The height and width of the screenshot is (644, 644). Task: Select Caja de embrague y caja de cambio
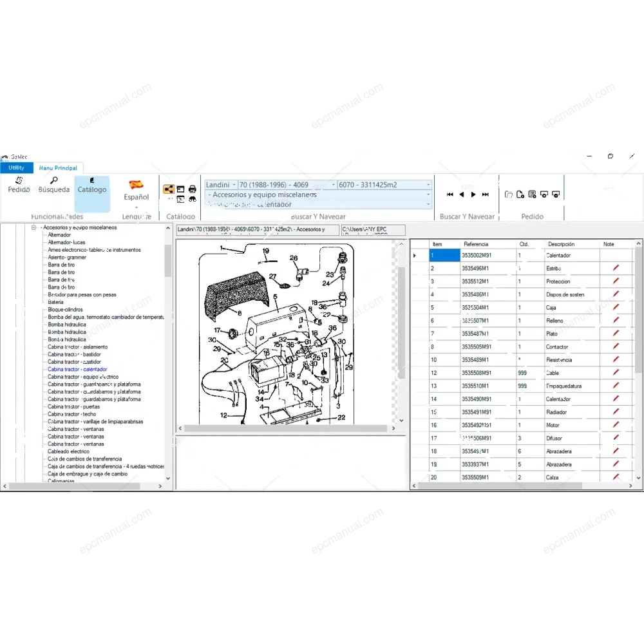pos(88,473)
